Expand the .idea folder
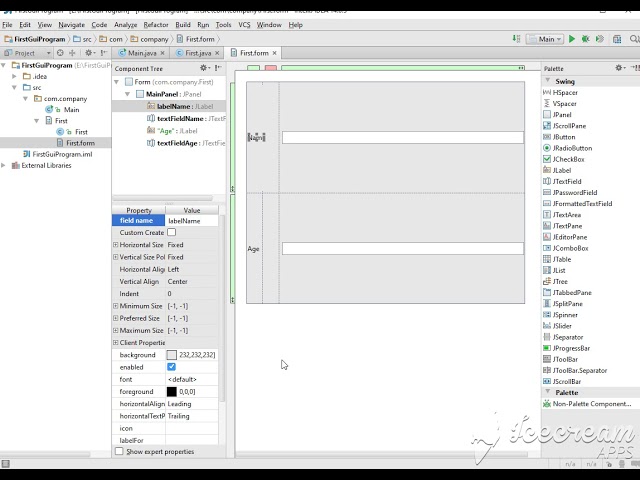The height and width of the screenshot is (480, 640). 14,76
